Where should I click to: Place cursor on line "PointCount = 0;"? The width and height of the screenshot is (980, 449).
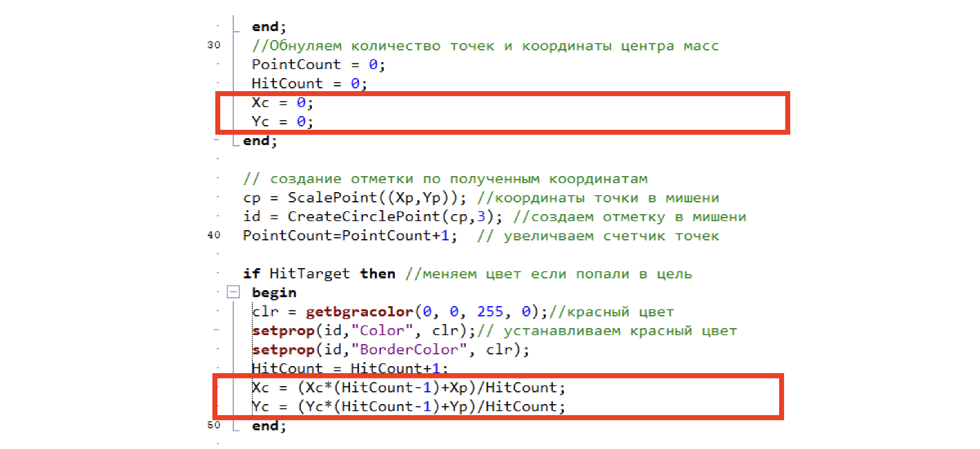[317, 65]
